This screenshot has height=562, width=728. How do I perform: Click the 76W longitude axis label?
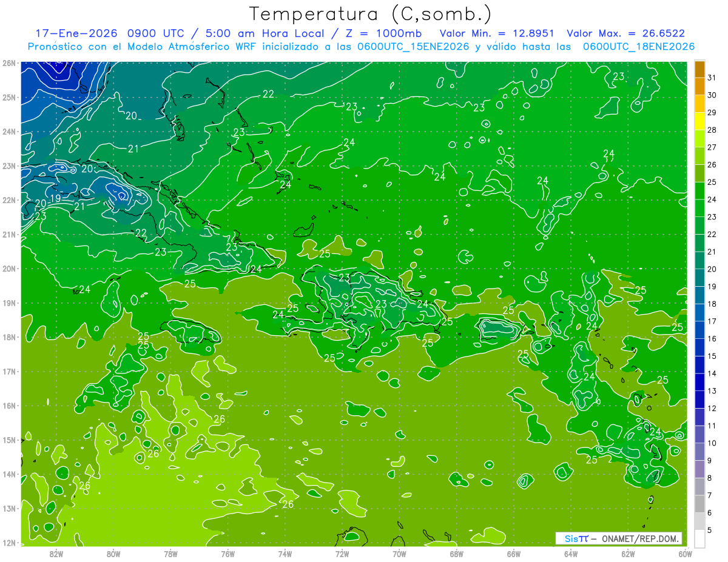point(228,554)
